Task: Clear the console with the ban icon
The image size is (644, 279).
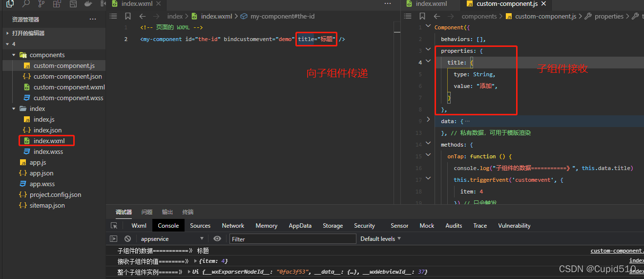Action: click(127, 239)
